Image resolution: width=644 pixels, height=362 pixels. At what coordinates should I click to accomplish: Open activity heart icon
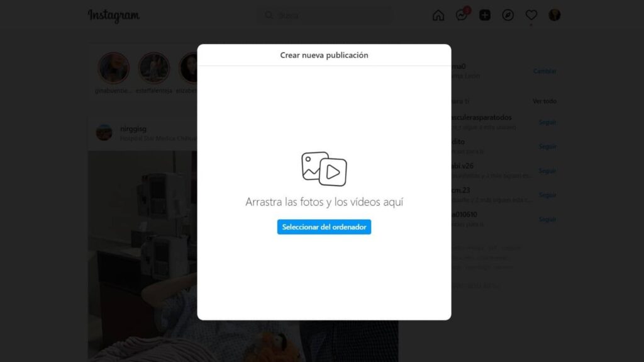[x=531, y=15]
